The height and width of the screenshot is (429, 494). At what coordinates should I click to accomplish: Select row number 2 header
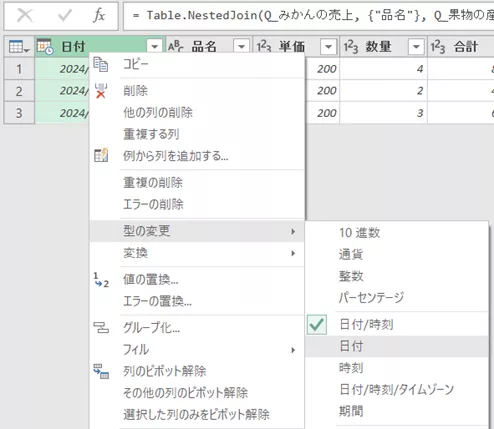point(19,91)
